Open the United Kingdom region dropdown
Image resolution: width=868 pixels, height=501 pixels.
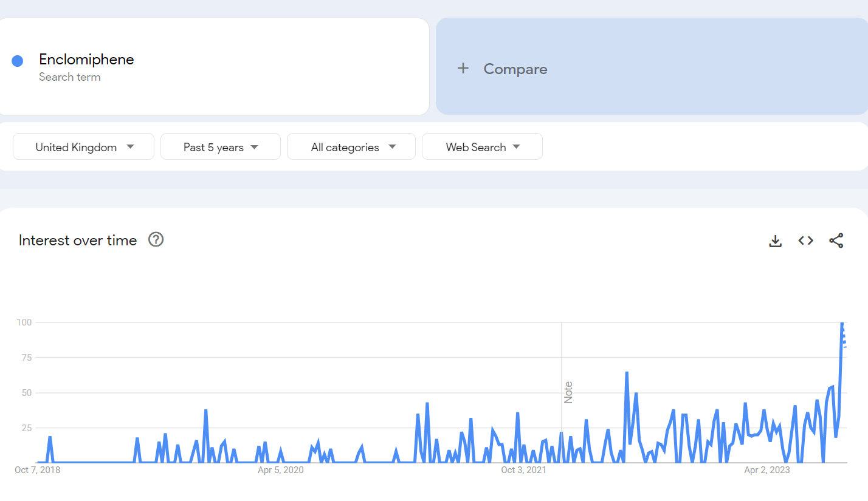pyautogui.click(x=83, y=146)
